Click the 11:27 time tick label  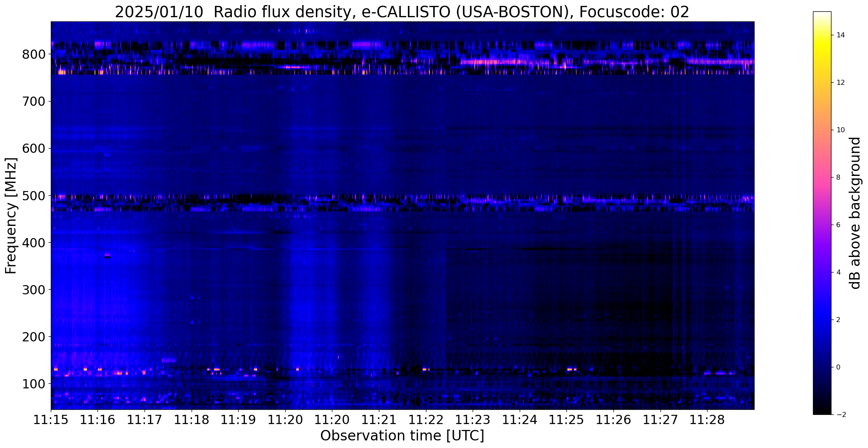pyautogui.click(x=660, y=420)
